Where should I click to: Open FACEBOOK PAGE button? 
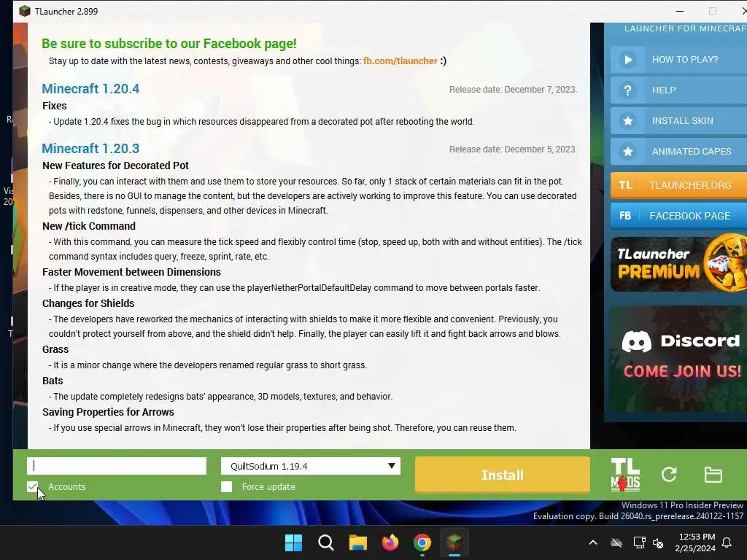click(x=679, y=216)
